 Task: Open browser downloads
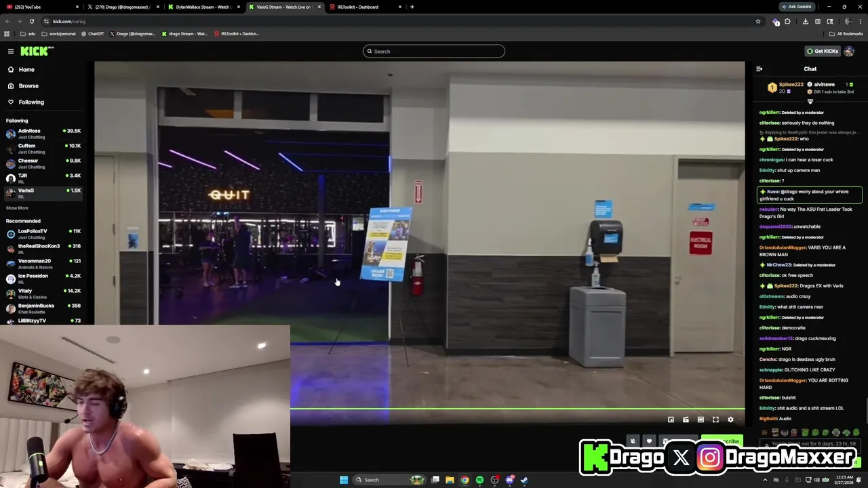coord(805,21)
